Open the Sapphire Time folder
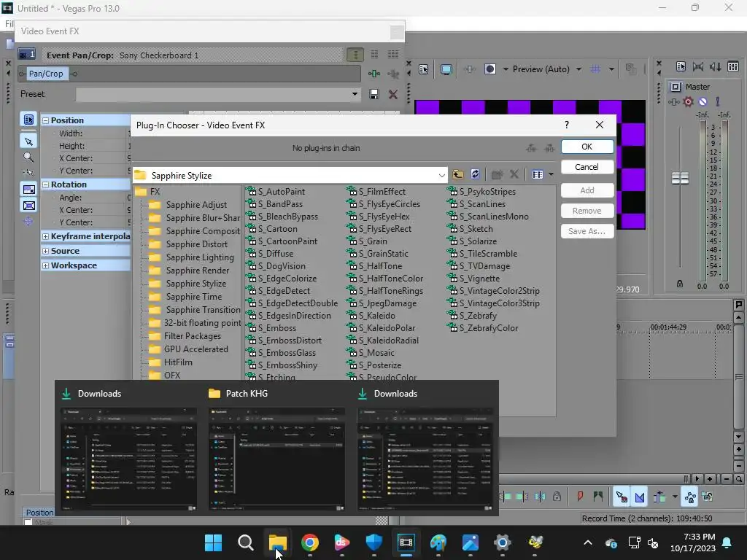 point(185,296)
